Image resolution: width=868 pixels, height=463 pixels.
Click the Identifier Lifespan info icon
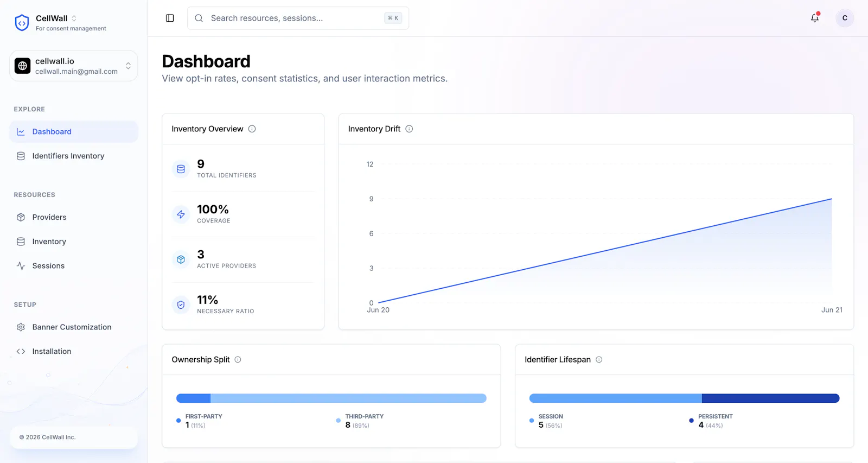coord(599,360)
